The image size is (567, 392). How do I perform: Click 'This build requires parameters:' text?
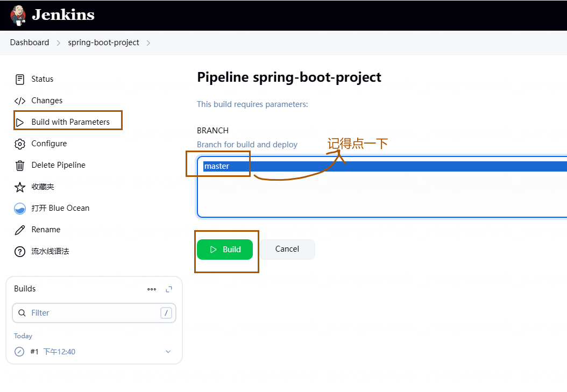tap(252, 104)
